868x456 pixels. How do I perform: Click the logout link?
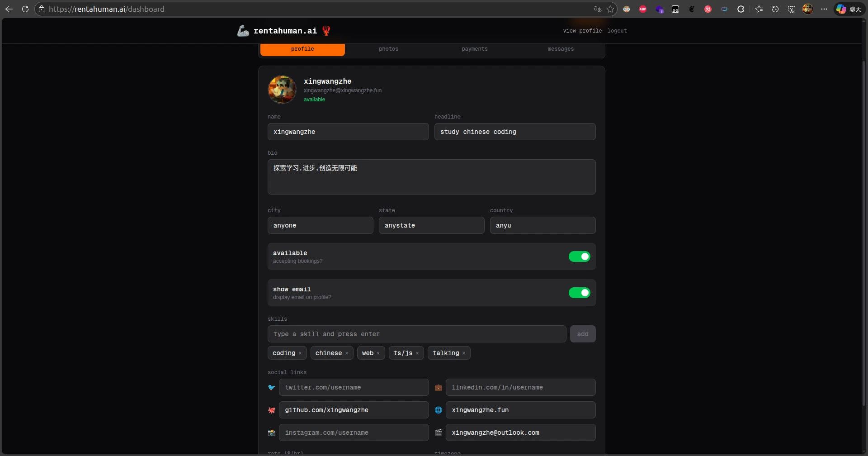[x=617, y=31]
